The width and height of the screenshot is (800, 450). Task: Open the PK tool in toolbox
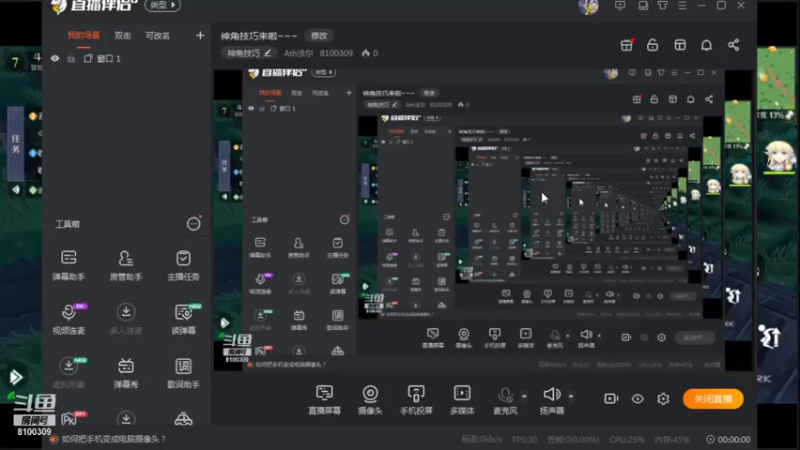(70, 419)
